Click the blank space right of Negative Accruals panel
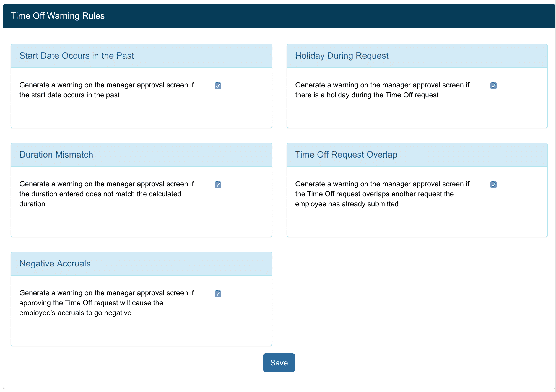This screenshot has height=392, width=556. tap(415, 299)
